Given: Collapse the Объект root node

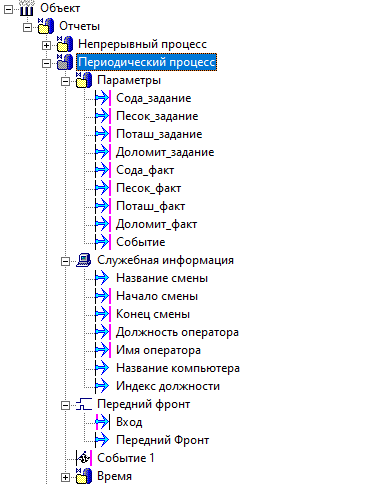Looking at the screenshot, I should click(9, 9).
